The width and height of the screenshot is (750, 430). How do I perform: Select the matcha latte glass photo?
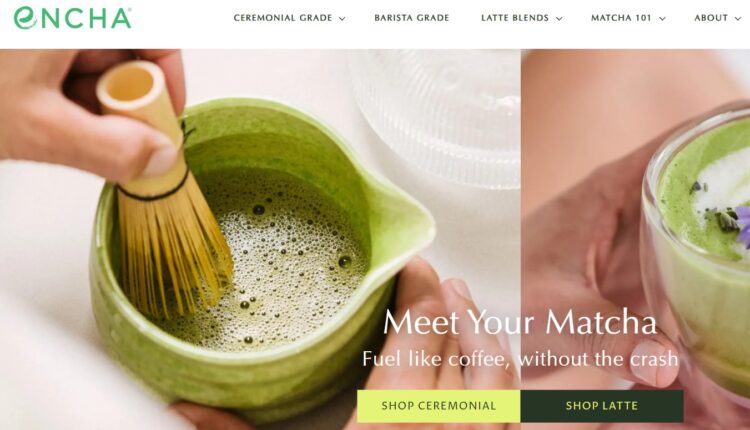tap(636, 239)
